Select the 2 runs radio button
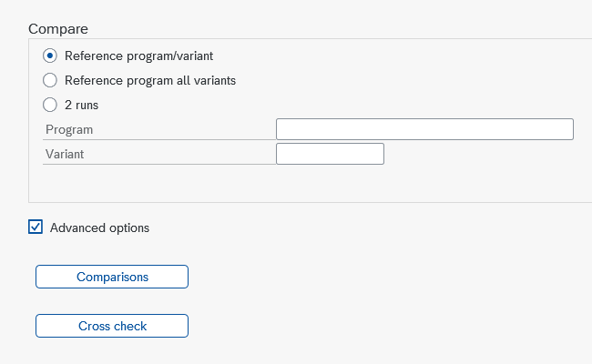Screen dimensions: 592x364 pyautogui.click(x=50, y=105)
